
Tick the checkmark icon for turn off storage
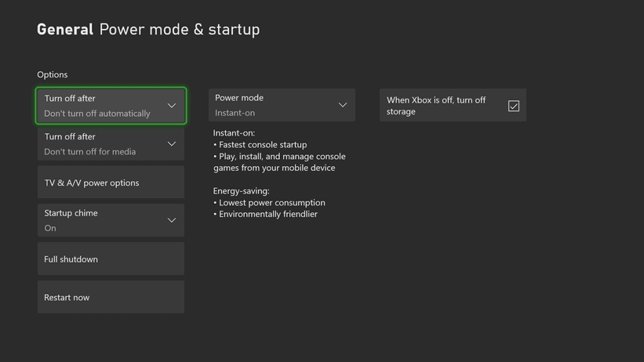coord(513,106)
